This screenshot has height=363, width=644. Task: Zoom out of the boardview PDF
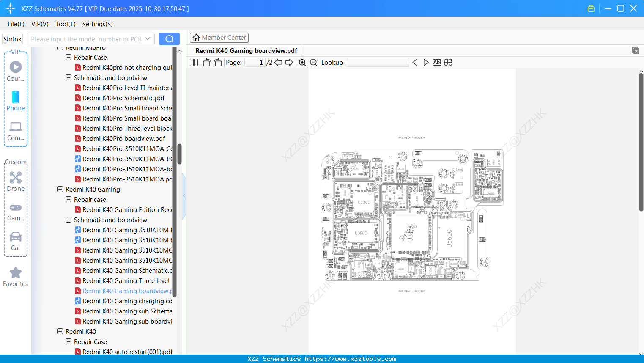tap(313, 62)
